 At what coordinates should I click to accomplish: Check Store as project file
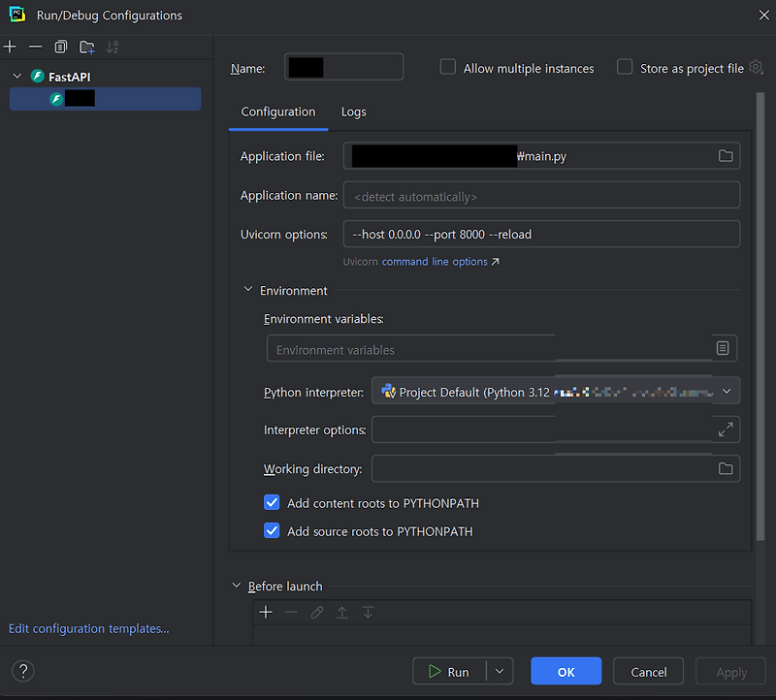(x=626, y=68)
